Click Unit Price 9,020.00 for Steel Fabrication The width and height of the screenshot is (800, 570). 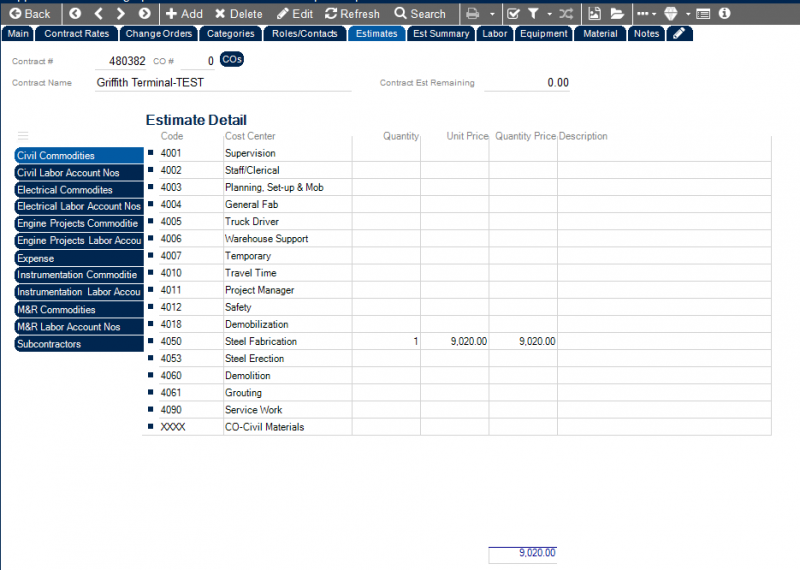pyautogui.click(x=455, y=341)
